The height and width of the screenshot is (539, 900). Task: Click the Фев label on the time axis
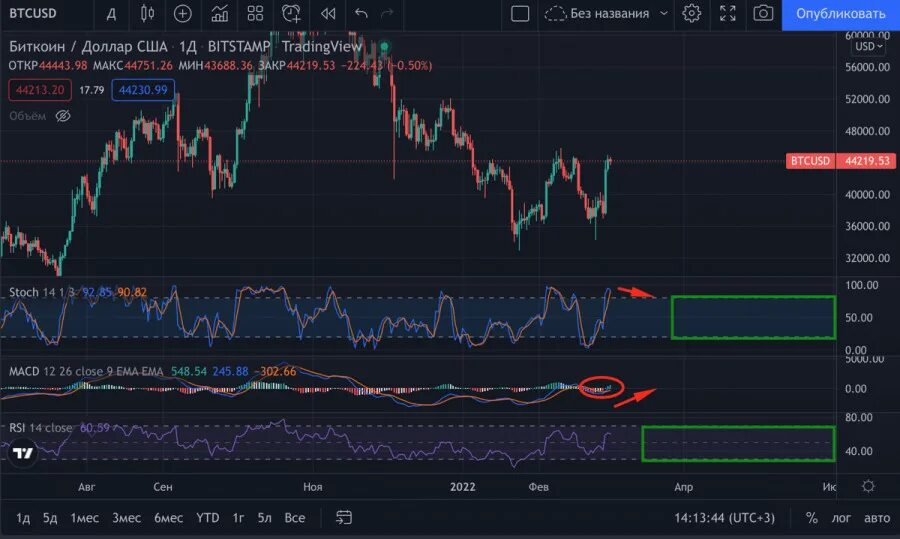tap(538, 487)
